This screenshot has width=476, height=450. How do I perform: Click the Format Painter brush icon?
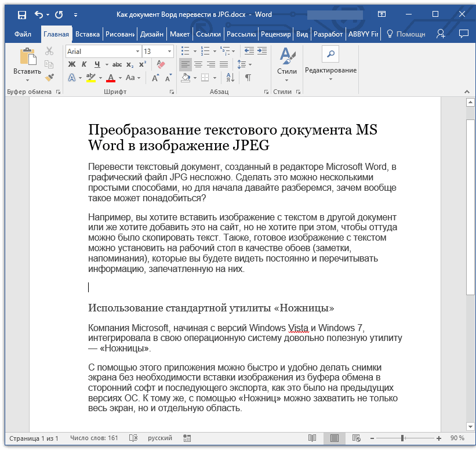(x=49, y=78)
